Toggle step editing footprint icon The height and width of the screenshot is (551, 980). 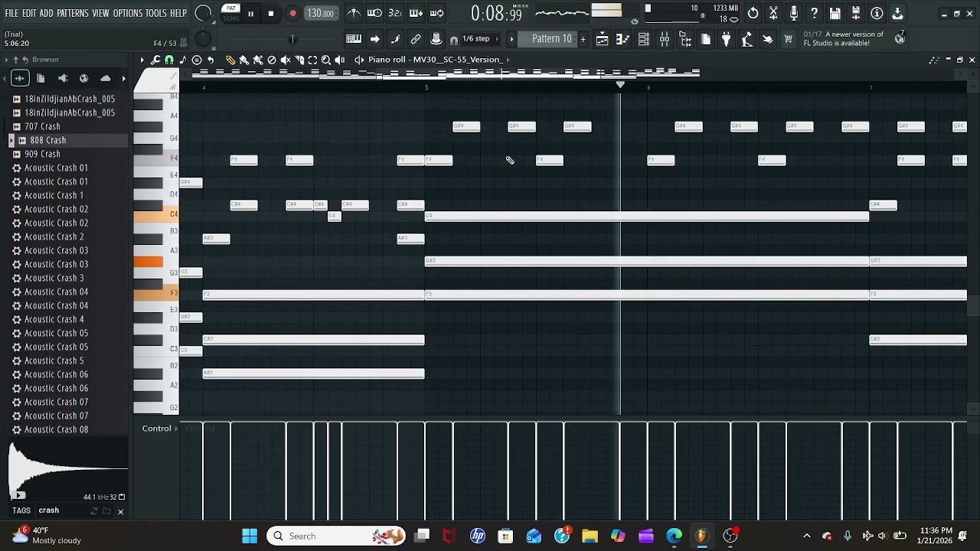[x=395, y=39]
